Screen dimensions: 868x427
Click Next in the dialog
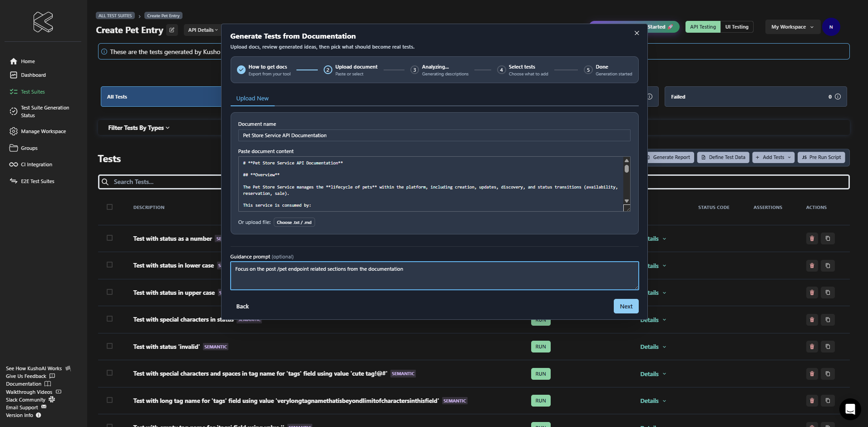point(626,306)
